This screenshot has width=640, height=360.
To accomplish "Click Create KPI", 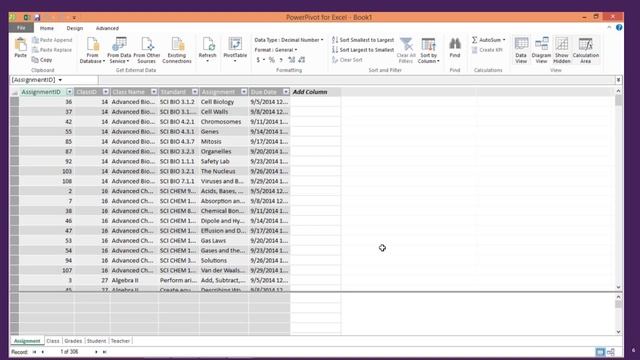I will (487, 50).
